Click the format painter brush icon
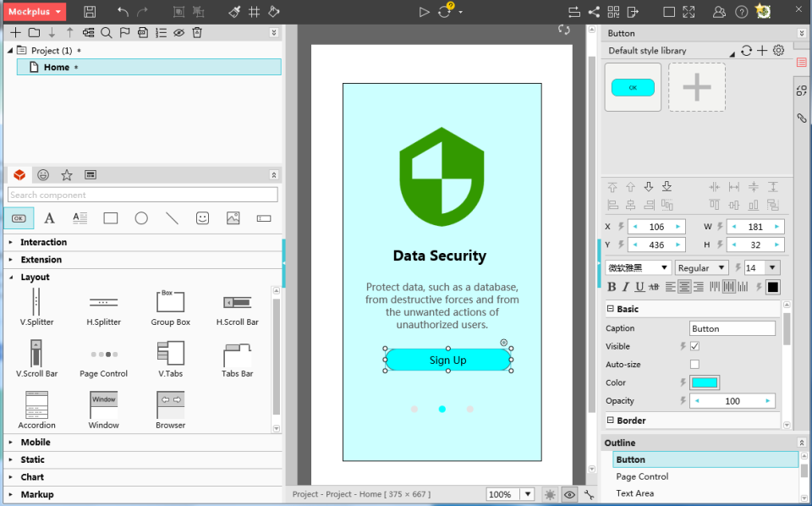This screenshot has width=812, height=506. 234,11
